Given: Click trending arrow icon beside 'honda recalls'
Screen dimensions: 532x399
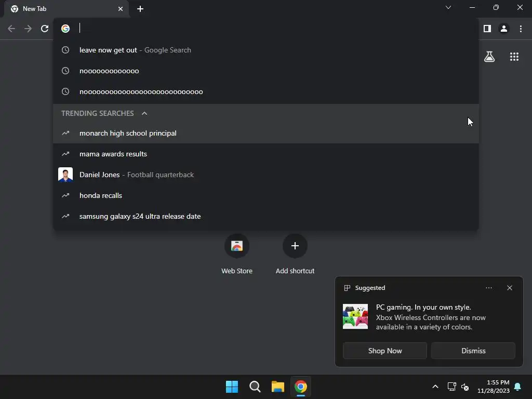Looking at the screenshot, I should pyautogui.click(x=65, y=195).
